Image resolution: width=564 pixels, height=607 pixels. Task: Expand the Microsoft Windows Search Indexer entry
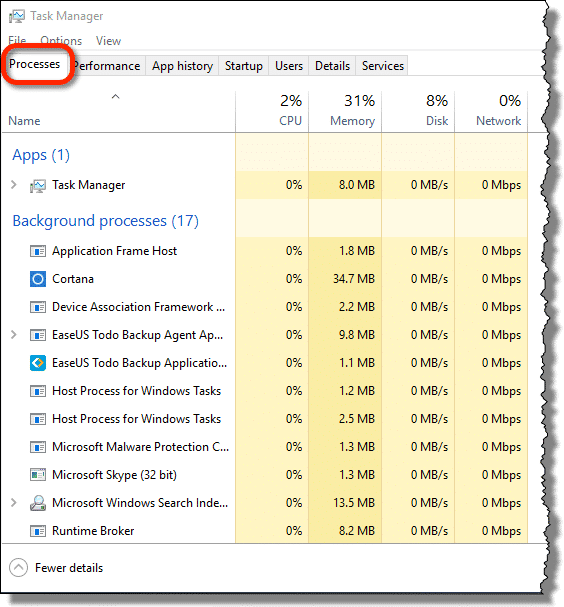(x=14, y=502)
